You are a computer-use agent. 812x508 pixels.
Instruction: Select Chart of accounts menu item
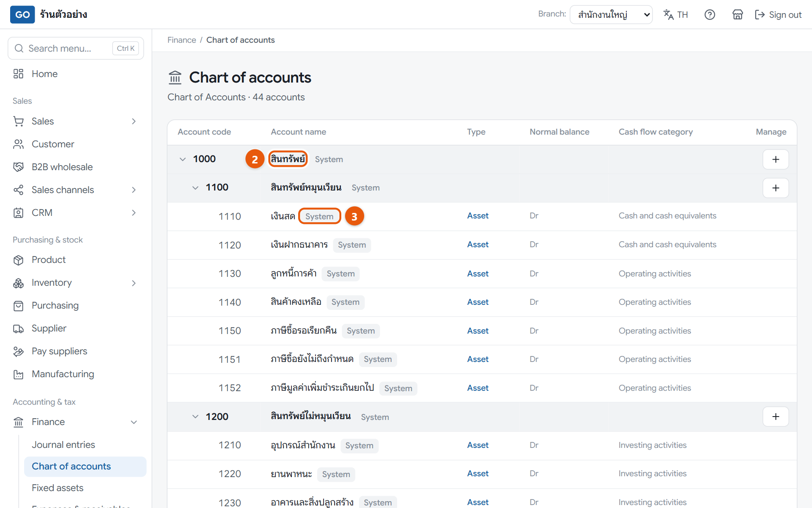tap(85, 467)
